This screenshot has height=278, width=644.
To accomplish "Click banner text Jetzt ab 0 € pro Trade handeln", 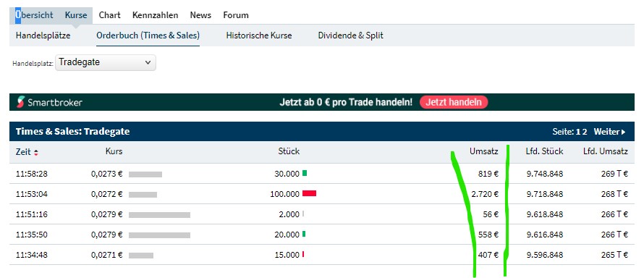I will tap(346, 102).
